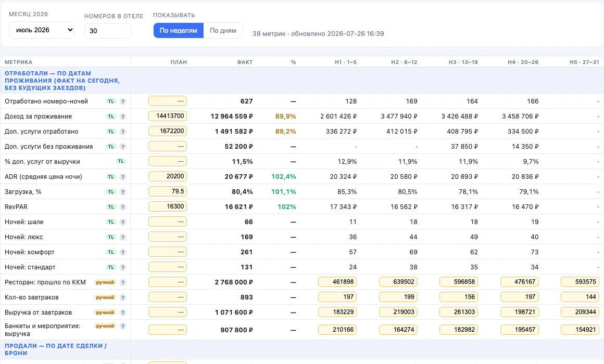Click the TL badge on Ночей: шале
The width and height of the screenshot is (604, 364).
111,222
